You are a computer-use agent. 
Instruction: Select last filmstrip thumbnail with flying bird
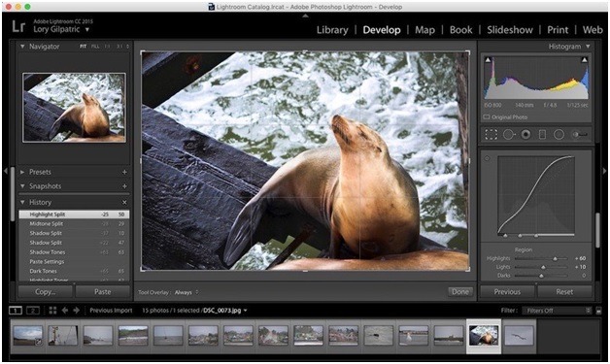[519, 336]
